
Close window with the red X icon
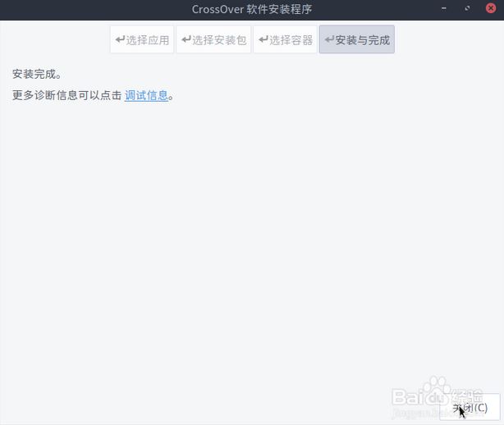[491, 8]
